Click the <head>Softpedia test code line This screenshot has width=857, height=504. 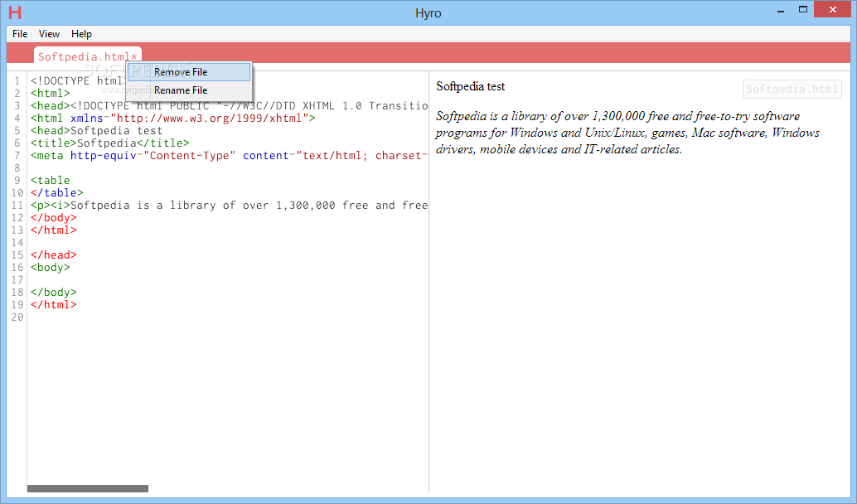point(97,131)
